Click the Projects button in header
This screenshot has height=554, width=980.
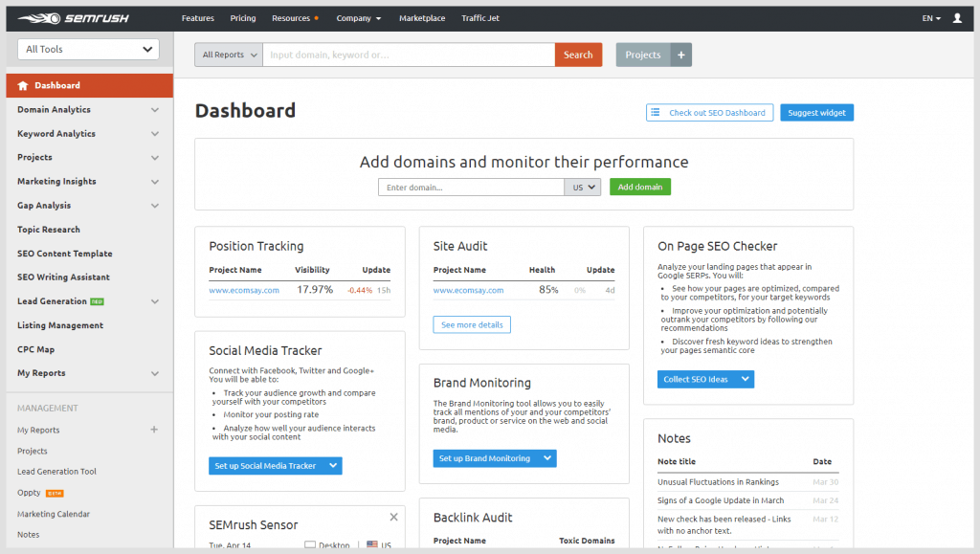pos(643,55)
